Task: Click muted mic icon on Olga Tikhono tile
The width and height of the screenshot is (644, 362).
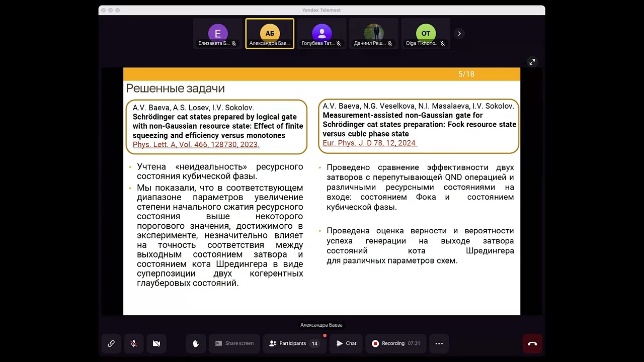Action: coord(442,43)
